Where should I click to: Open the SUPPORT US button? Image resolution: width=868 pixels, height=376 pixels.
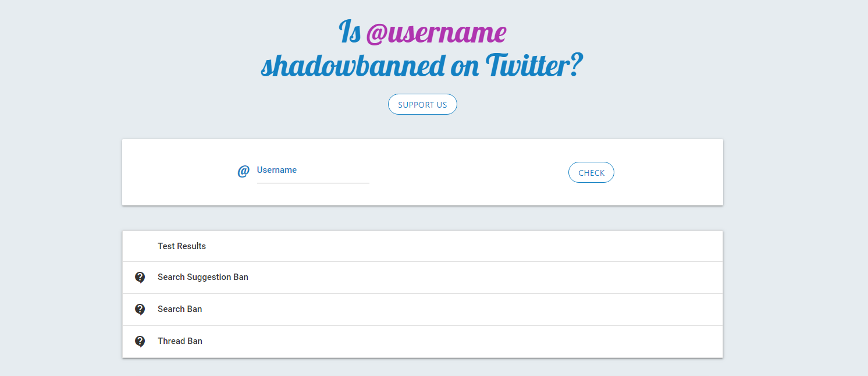click(x=422, y=104)
